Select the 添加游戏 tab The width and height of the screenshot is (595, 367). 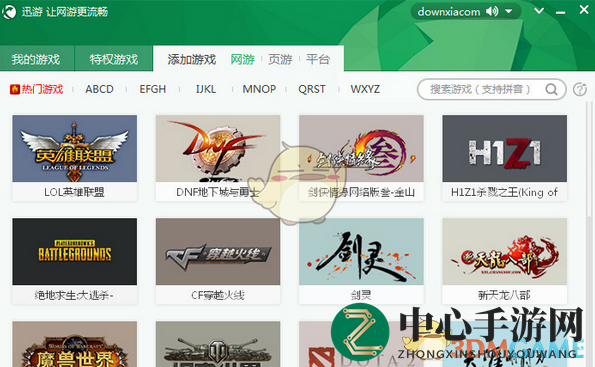click(192, 60)
